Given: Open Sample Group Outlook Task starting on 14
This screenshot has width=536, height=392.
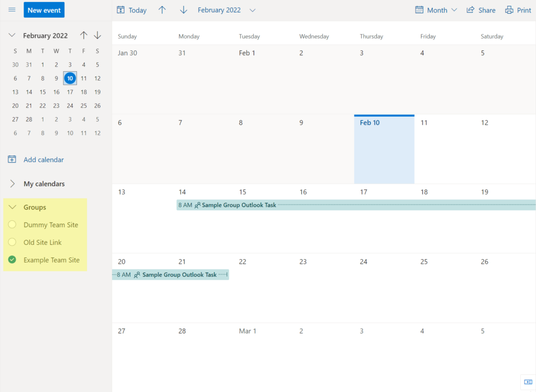Looking at the screenshot, I should coord(356,205).
